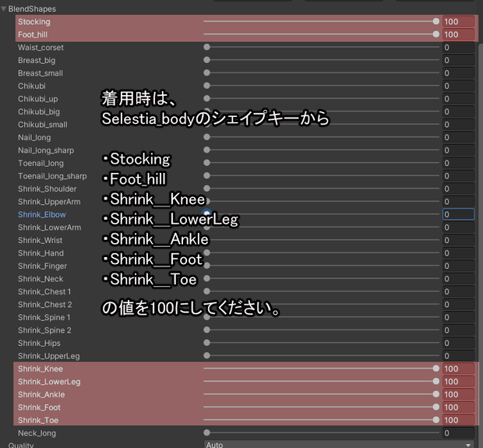The image size is (483, 448).
Task: Click the Toenail_long_sharp value field
Action: 458,176
